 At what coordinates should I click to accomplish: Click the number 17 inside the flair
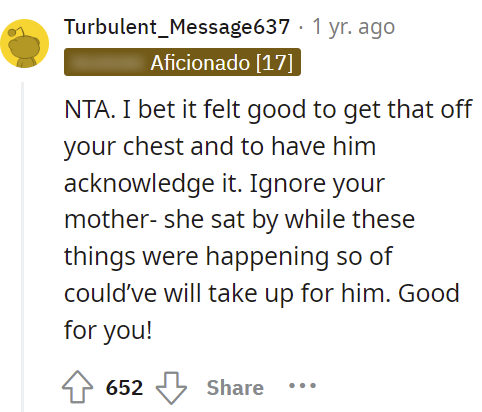tap(274, 62)
